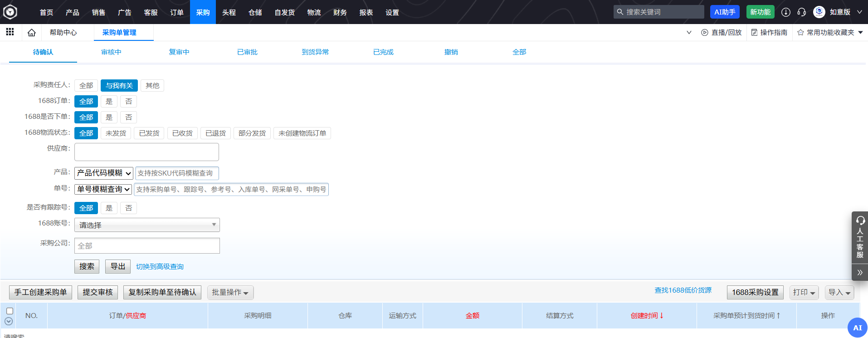The image size is (868, 338).
Task: Sort by 创建时间 column
Action: tap(647, 315)
